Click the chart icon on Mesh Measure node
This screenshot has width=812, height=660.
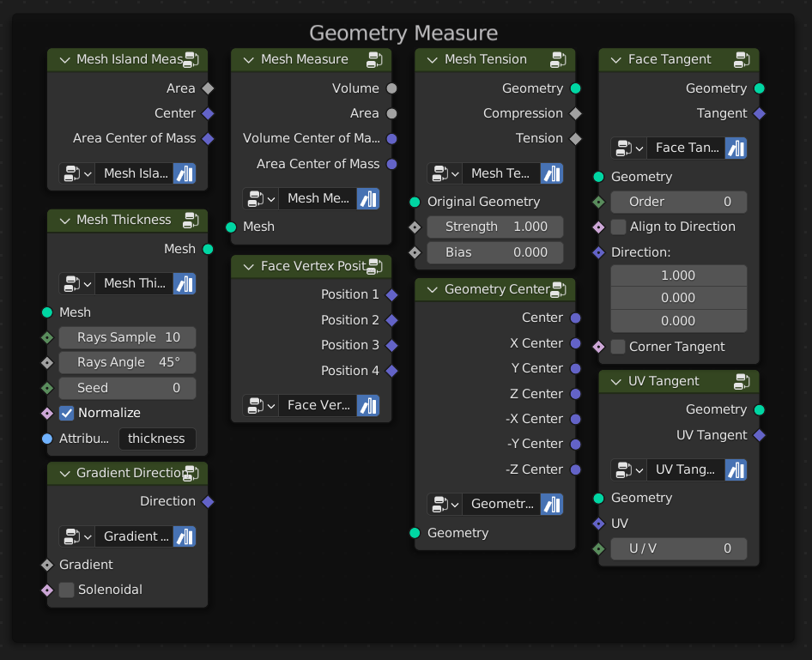click(x=367, y=198)
